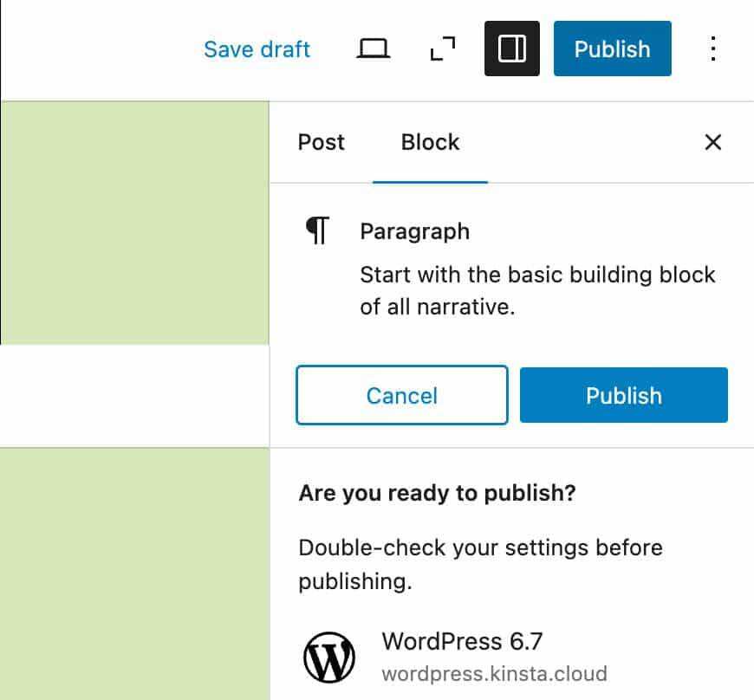Confirm with the panel Publish button
The height and width of the screenshot is (700, 754).
(623, 396)
